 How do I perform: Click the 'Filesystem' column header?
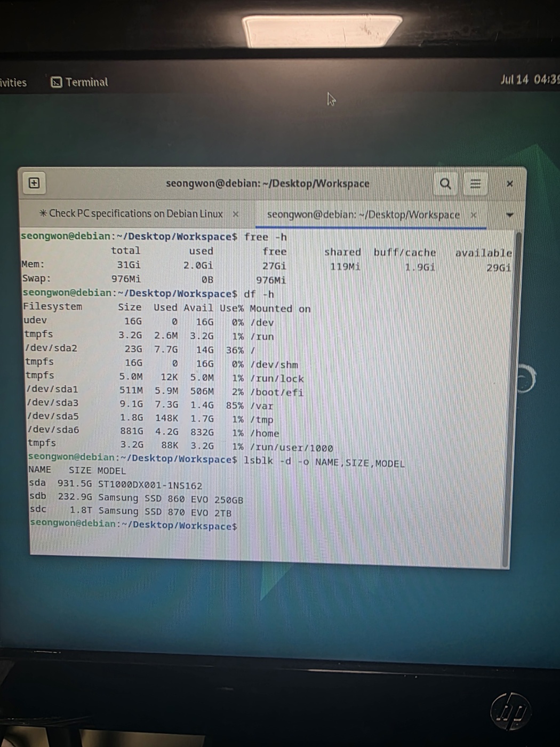52,306
